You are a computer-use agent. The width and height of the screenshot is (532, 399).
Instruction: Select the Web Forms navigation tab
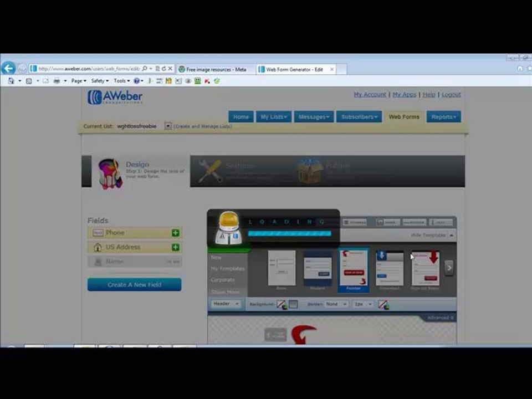(404, 117)
